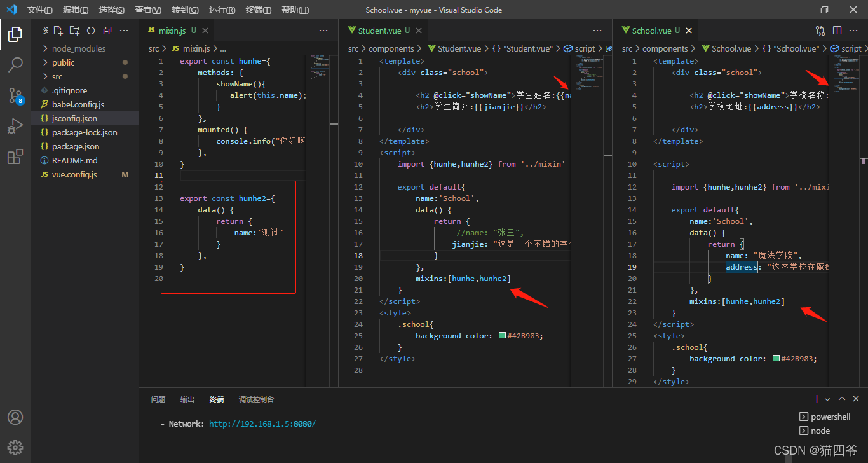Select the node terminal instance
This screenshot has width=868, height=463.
[815, 431]
